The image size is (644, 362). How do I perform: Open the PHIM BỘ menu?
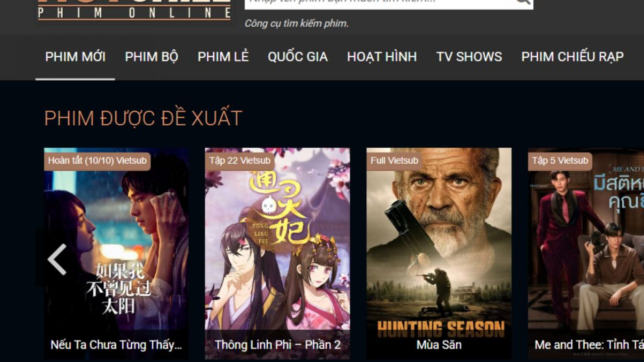[x=152, y=57]
